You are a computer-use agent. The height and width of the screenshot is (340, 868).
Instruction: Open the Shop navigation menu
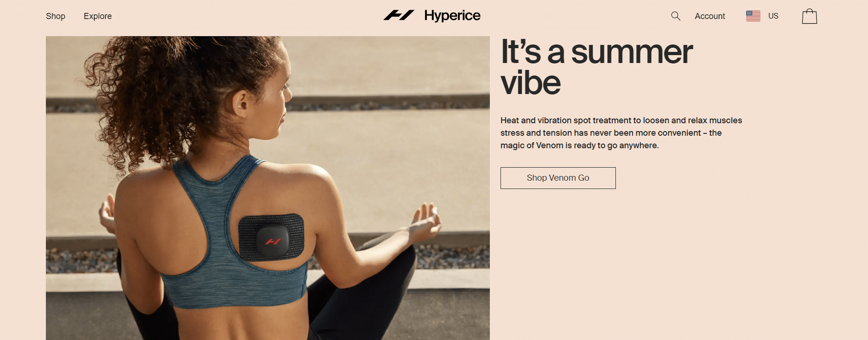(x=56, y=16)
